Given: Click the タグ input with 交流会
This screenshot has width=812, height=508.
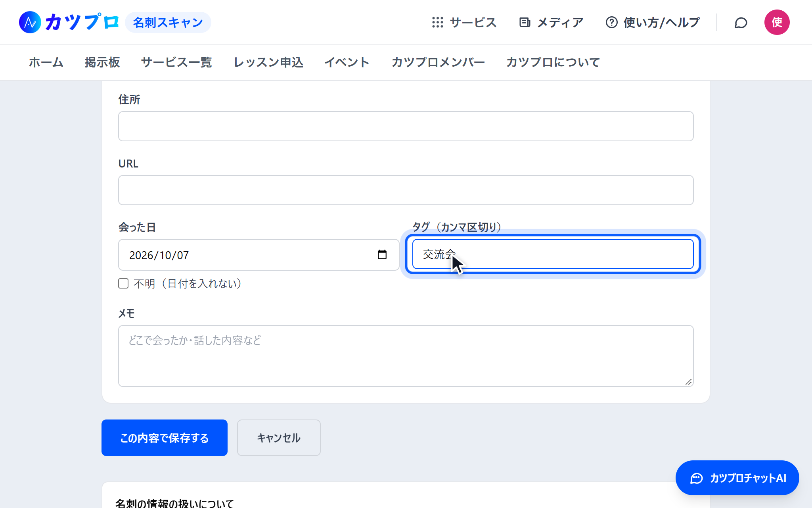Looking at the screenshot, I should [553, 254].
